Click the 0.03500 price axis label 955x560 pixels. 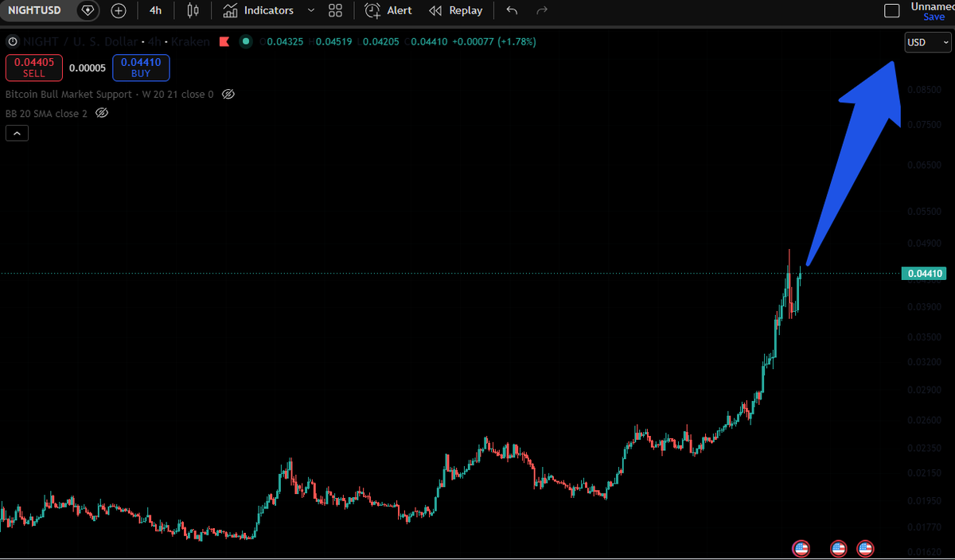tap(925, 337)
